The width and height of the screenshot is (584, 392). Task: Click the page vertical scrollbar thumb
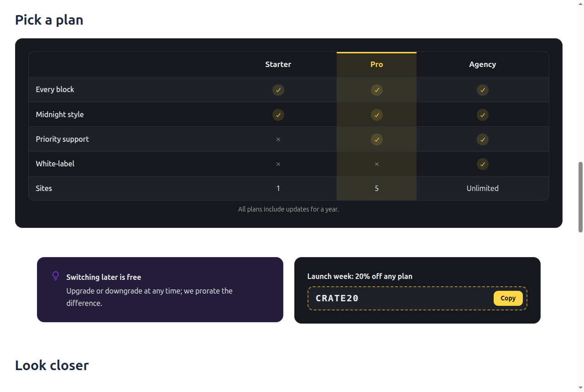581,197
